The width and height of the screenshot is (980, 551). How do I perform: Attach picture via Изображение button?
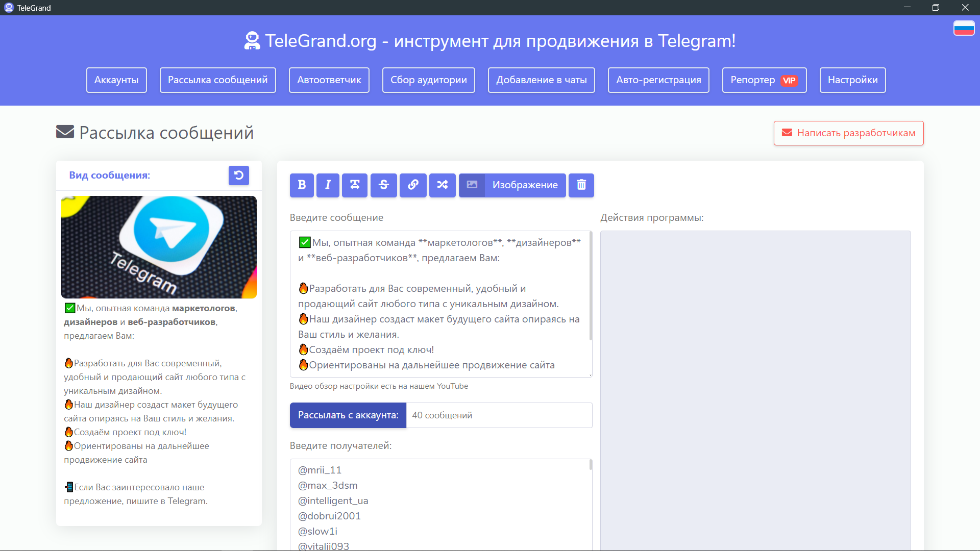(x=512, y=185)
